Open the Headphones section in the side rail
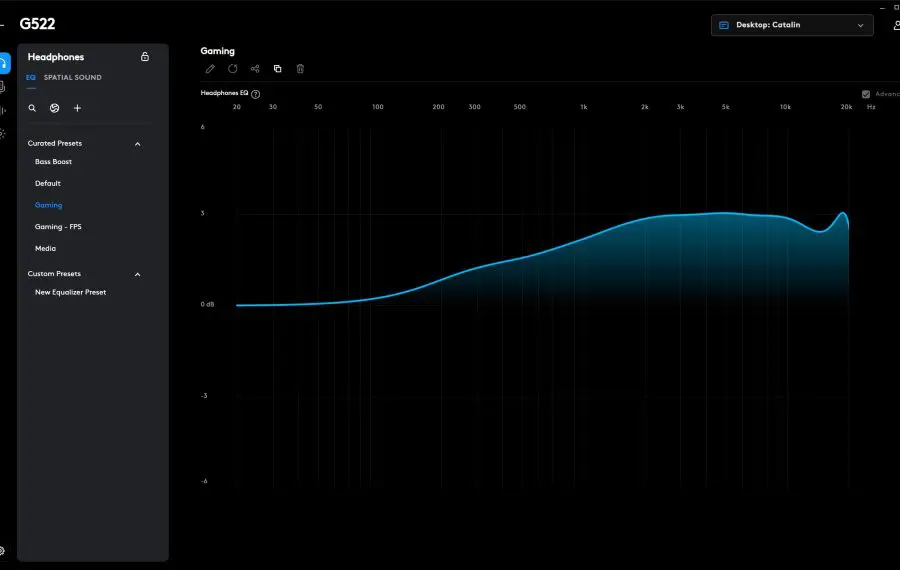 (4, 63)
